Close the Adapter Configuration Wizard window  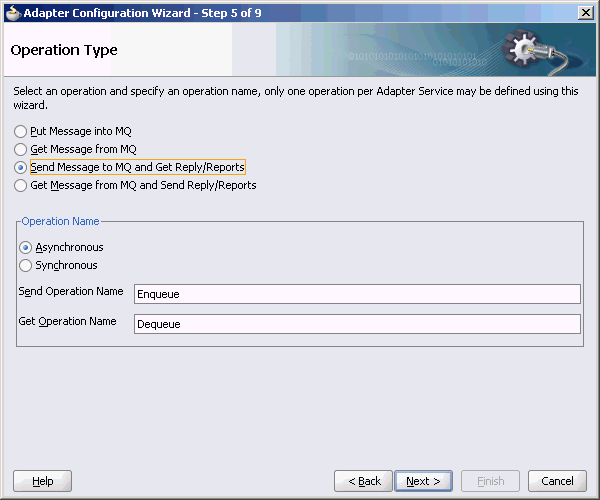pos(585,13)
